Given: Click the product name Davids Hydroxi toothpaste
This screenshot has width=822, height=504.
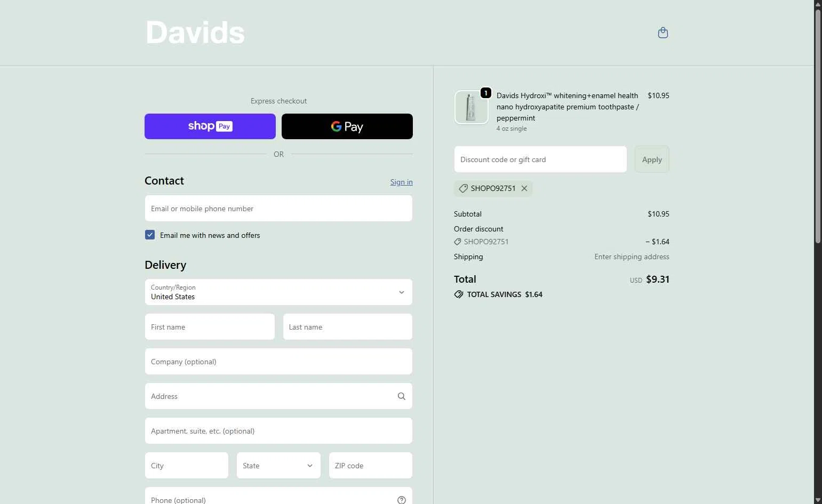Looking at the screenshot, I should pos(568,107).
